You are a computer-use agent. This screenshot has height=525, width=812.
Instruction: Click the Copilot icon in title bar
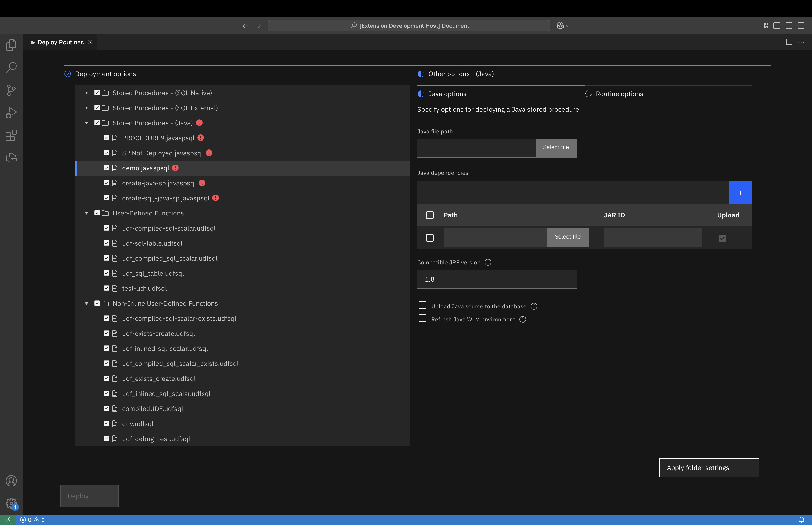click(560, 26)
